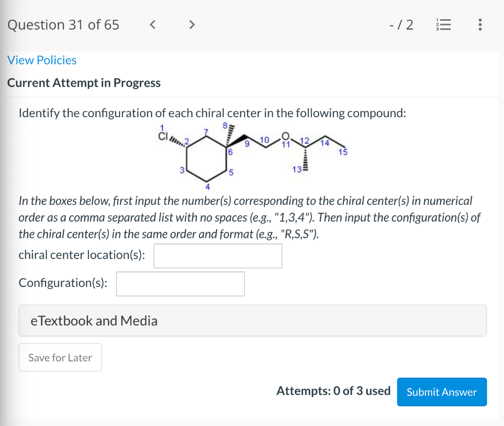Click the chevron left navigation icon

[153, 24]
